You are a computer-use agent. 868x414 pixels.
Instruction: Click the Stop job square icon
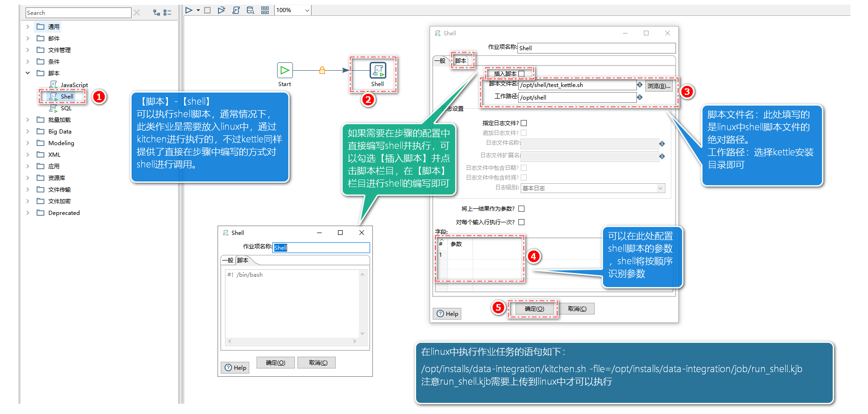point(207,10)
